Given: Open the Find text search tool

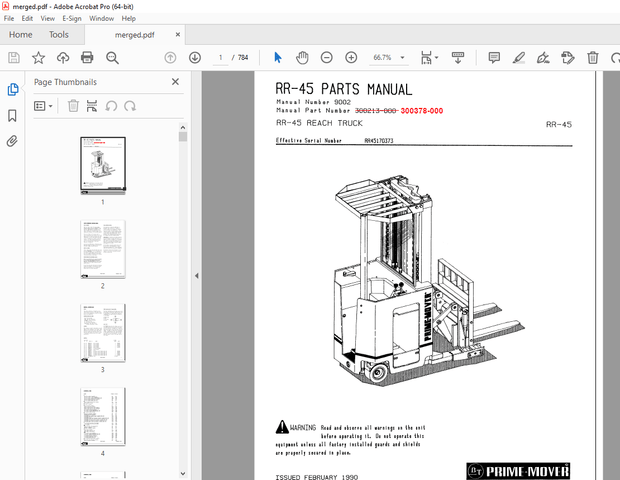Looking at the screenshot, I should [x=112, y=58].
